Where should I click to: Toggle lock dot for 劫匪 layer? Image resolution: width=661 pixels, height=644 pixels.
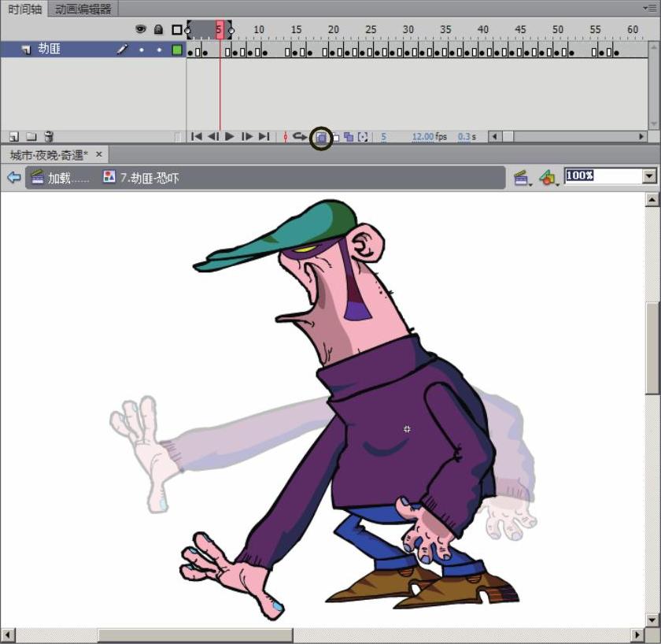click(159, 50)
